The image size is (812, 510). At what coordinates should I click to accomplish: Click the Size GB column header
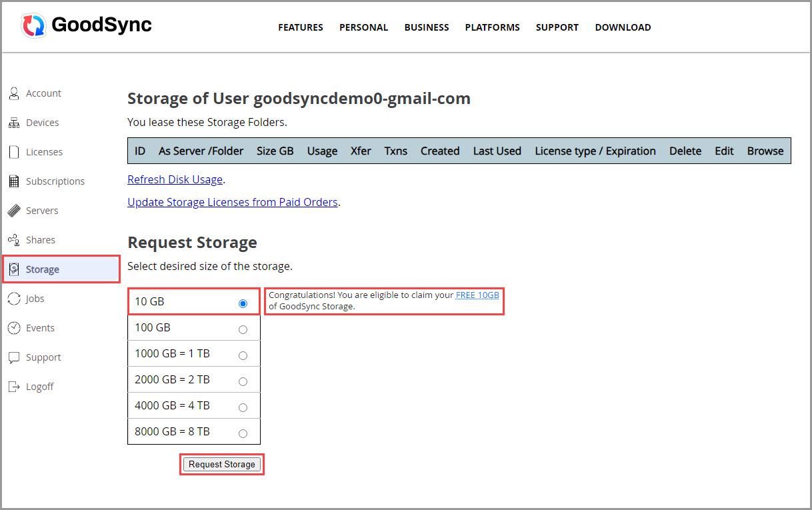[275, 151]
